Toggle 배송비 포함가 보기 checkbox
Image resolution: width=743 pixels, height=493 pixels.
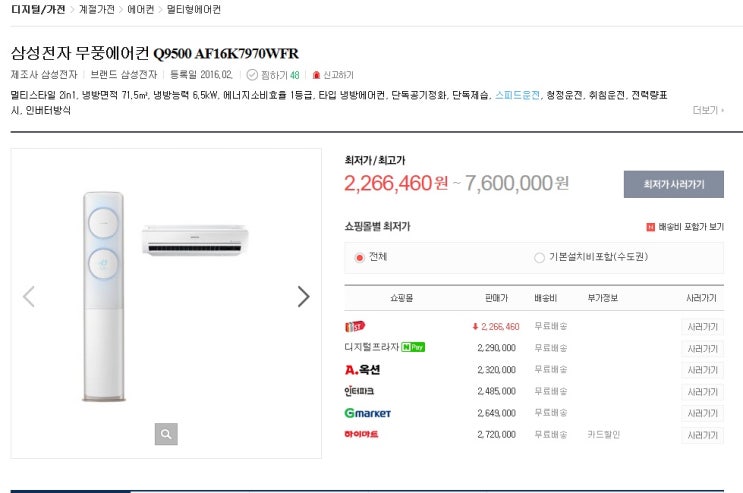tap(651, 227)
